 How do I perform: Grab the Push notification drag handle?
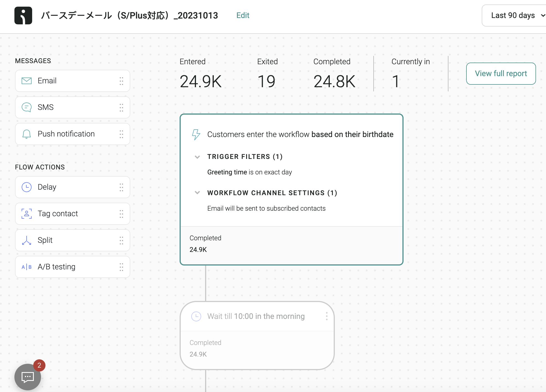click(x=121, y=134)
